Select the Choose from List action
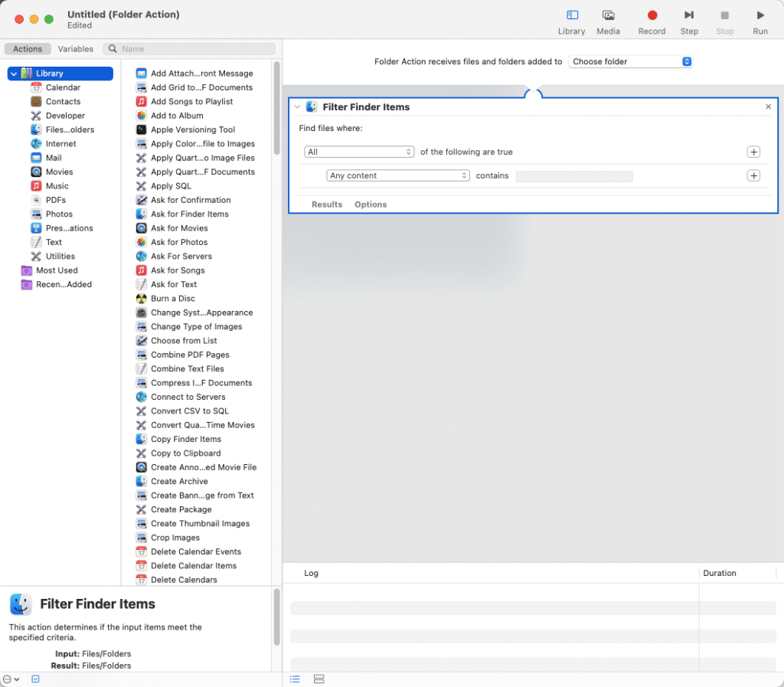 tap(177, 341)
